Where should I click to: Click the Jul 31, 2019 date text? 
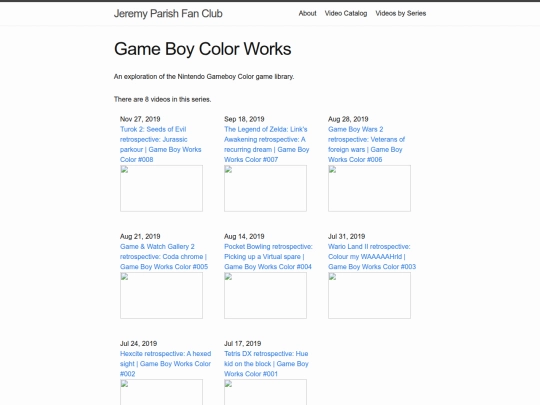346,237
